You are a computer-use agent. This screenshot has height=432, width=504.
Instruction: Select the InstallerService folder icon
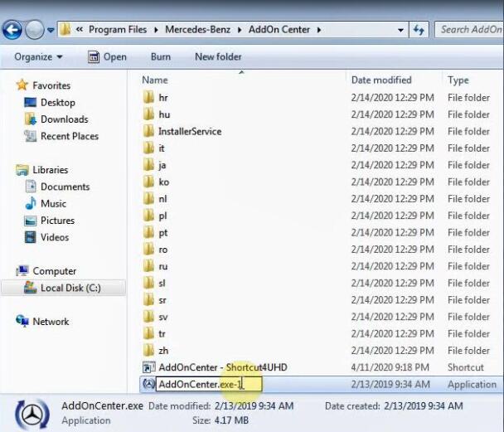148,131
